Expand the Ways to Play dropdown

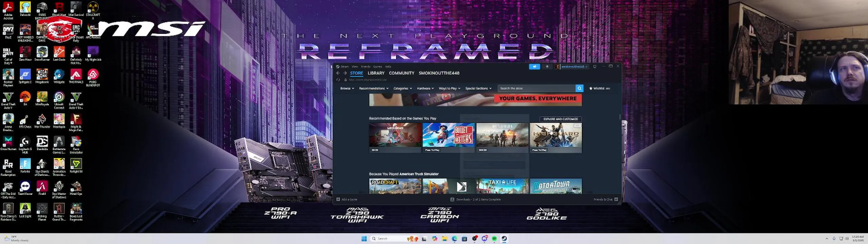tap(450, 88)
